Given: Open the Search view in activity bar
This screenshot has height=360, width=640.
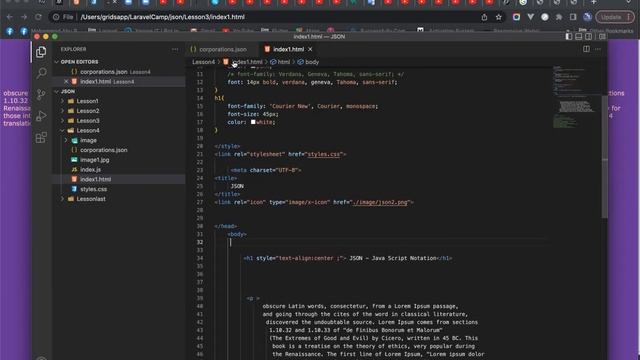Looking at the screenshot, I should pyautogui.click(x=41, y=73).
